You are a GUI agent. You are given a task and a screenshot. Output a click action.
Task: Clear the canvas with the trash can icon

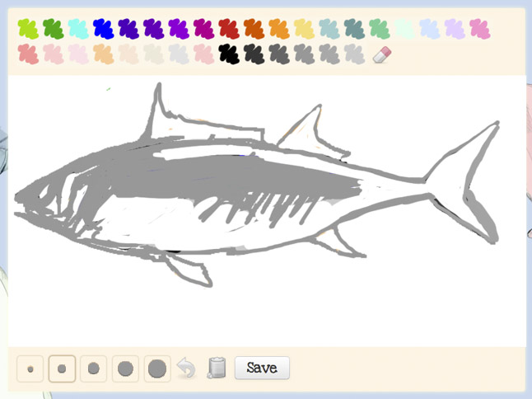coord(217,368)
